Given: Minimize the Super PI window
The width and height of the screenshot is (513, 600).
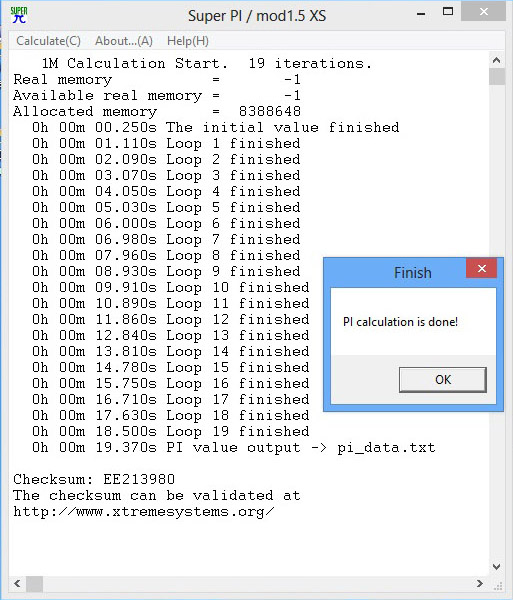Looking at the screenshot, I should 421,14.
